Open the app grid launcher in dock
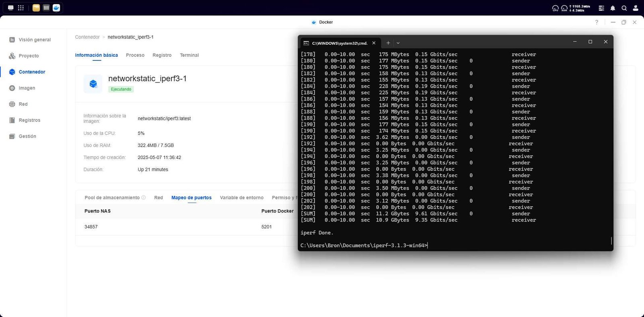 pos(21,8)
